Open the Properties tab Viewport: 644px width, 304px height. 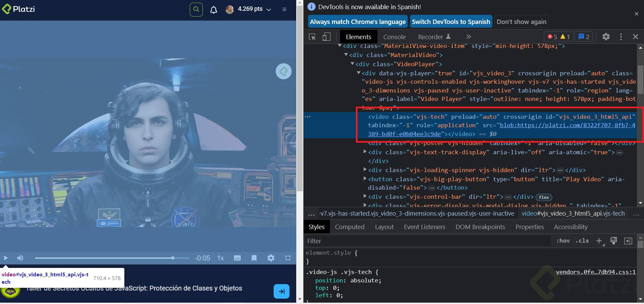(x=529, y=227)
